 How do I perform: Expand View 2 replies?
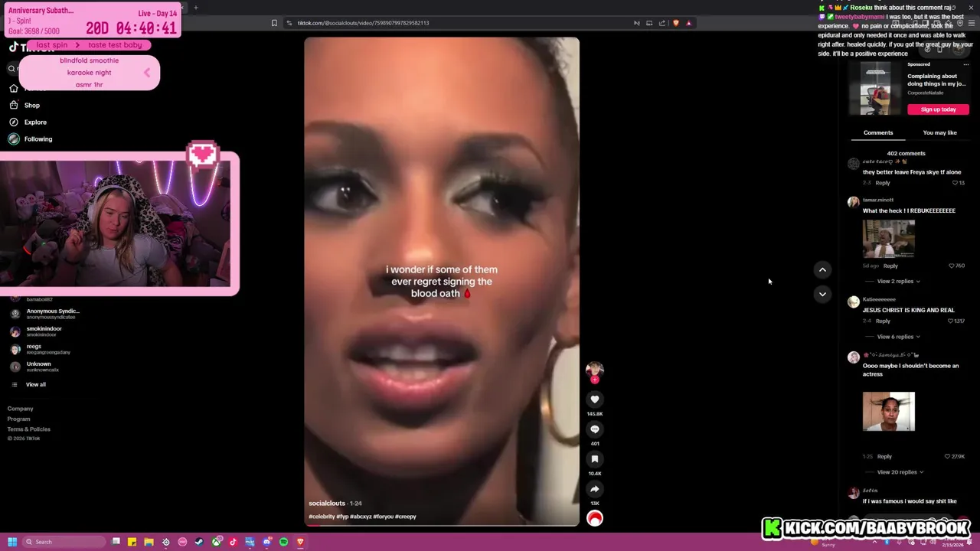click(x=898, y=281)
